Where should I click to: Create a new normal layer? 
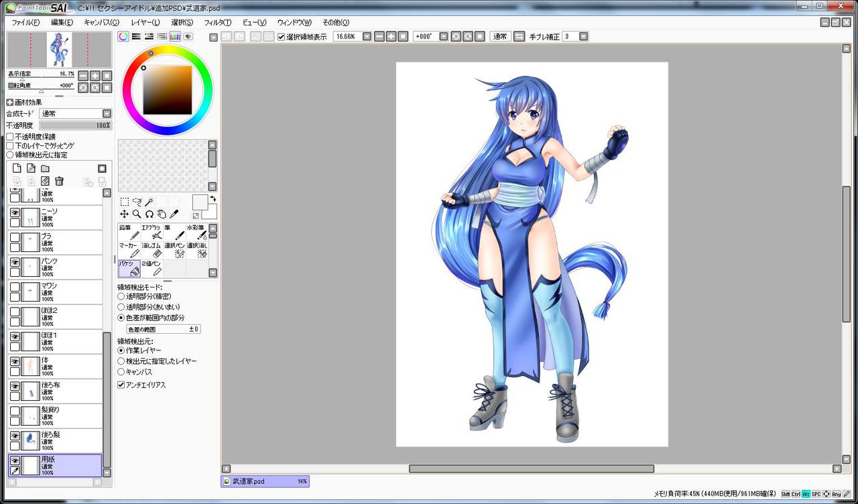click(x=17, y=168)
